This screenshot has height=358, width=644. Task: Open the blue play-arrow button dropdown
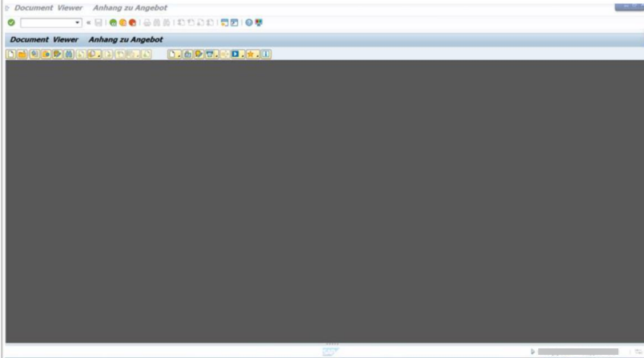pyautogui.click(x=238, y=54)
